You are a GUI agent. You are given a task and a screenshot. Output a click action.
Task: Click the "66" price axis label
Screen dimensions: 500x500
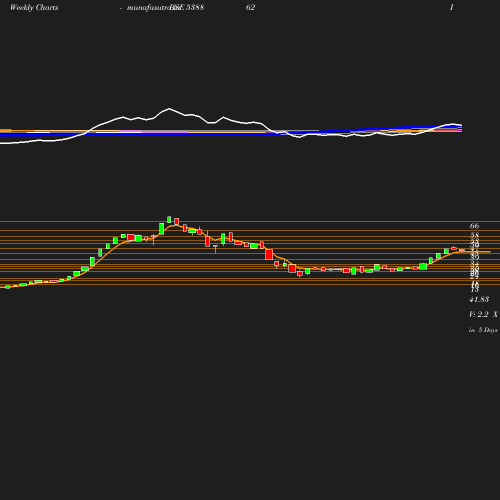coord(474,226)
